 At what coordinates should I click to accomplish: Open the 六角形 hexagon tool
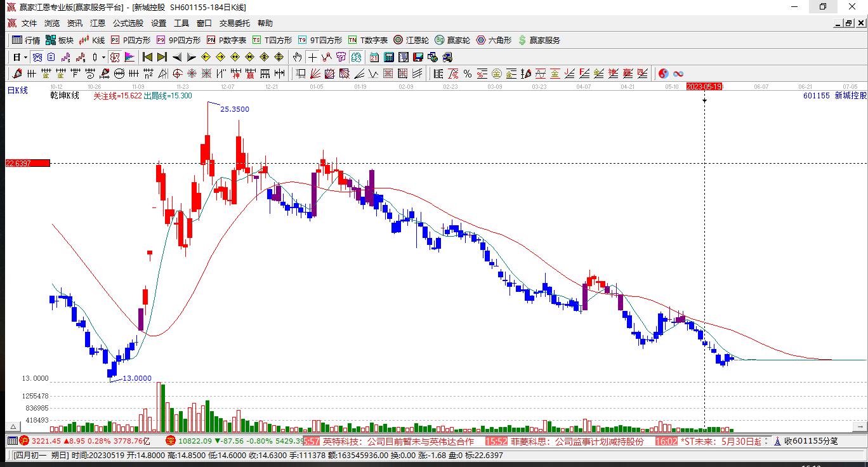pyautogui.click(x=494, y=40)
